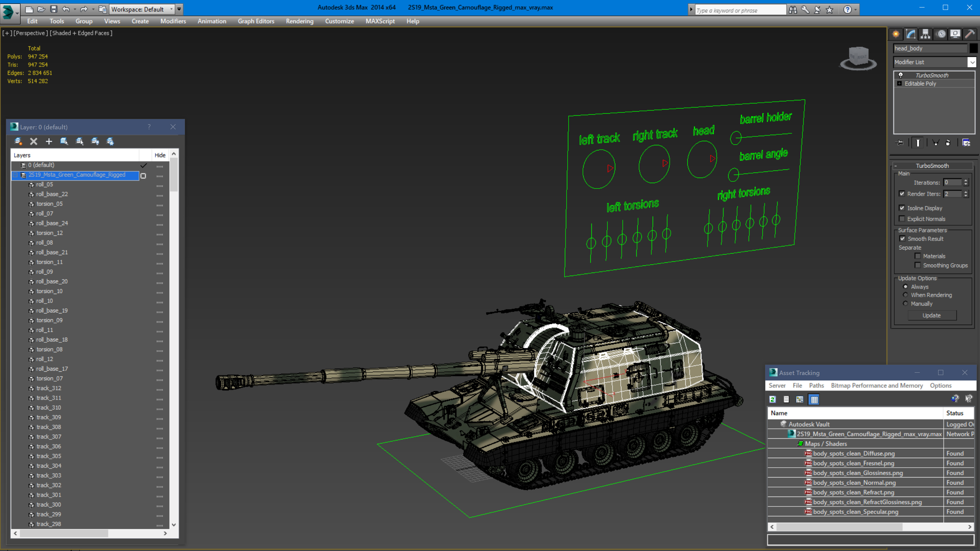980x551 pixels.
Task: Click the Redo arrow icon
Action: pos(84,9)
